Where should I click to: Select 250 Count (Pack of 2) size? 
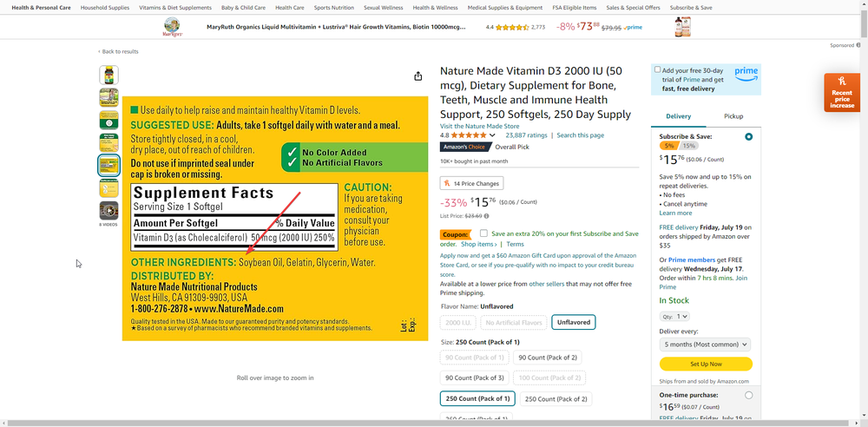tap(556, 398)
